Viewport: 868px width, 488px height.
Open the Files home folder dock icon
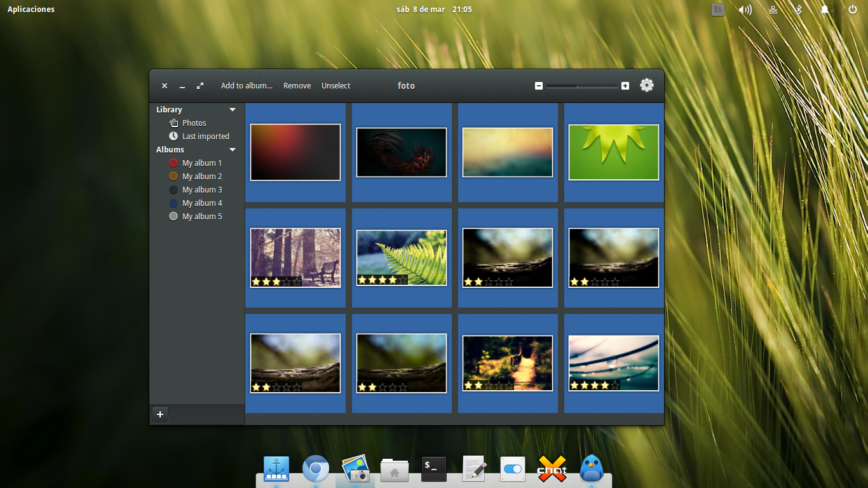(395, 470)
